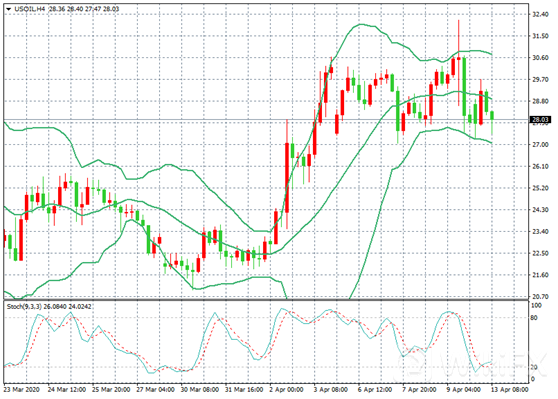Click the 25 Mar 20:00 time label
Viewport: 558px width, 399px height.
point(111,390)
